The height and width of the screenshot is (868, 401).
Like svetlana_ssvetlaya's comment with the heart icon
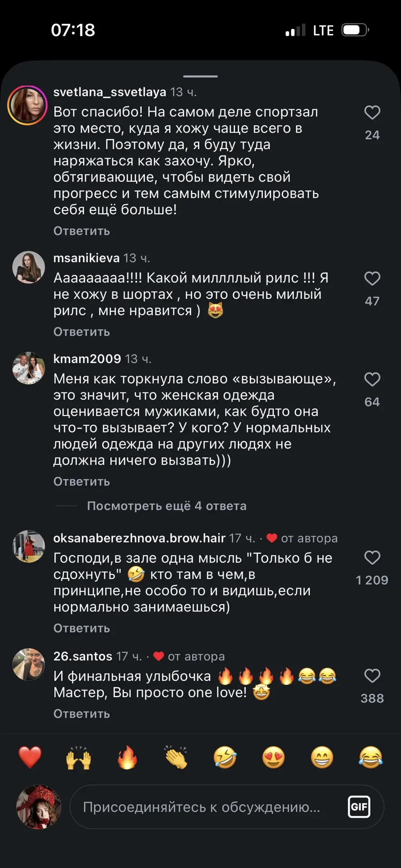[372, 113]
